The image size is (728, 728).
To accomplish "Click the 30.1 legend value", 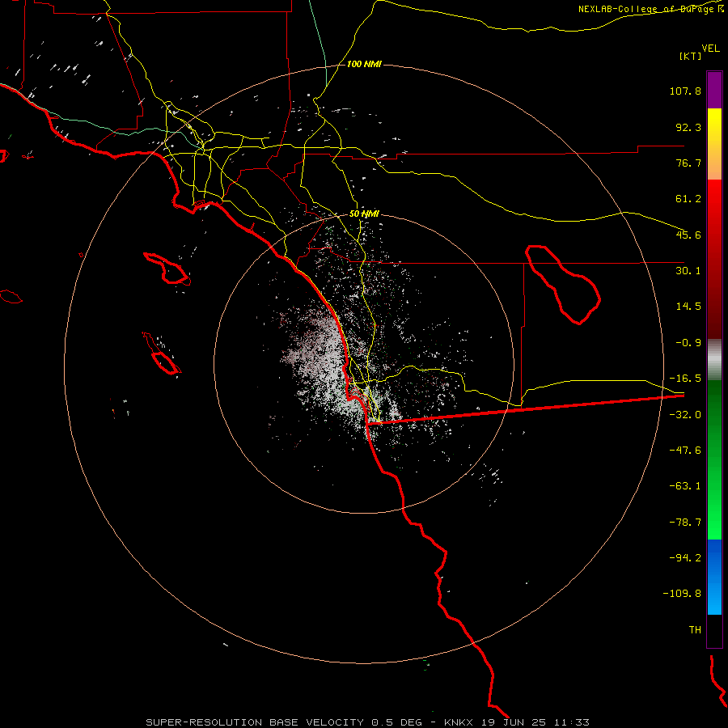I will pyautogui.click(x=688, y=271).
